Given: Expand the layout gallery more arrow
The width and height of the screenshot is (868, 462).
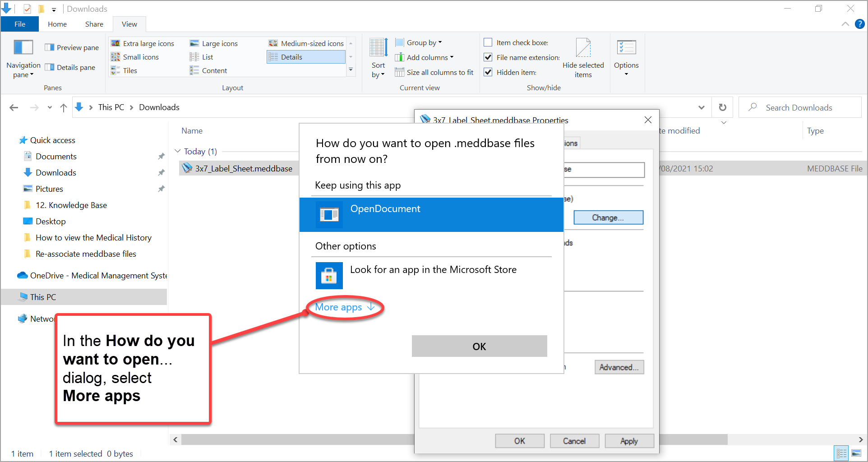Looking at the screenshot, I should pyautogui.click(x=351, y=70).
